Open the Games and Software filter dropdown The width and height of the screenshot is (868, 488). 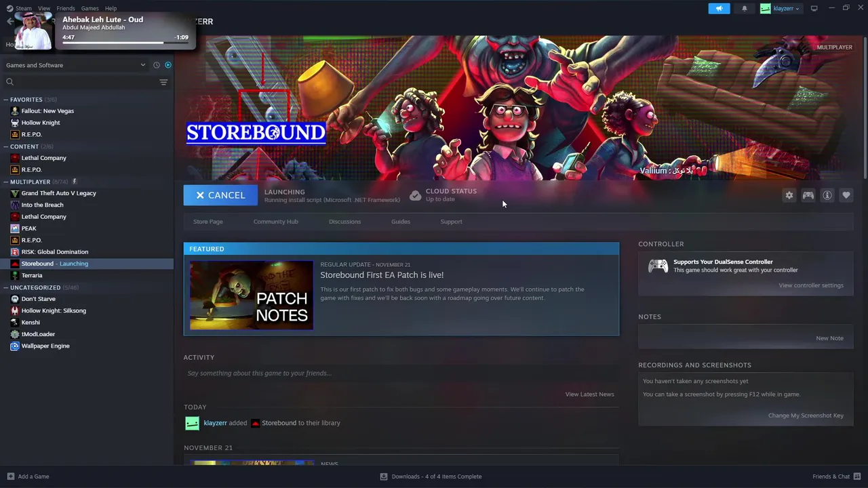click(75, 65)
